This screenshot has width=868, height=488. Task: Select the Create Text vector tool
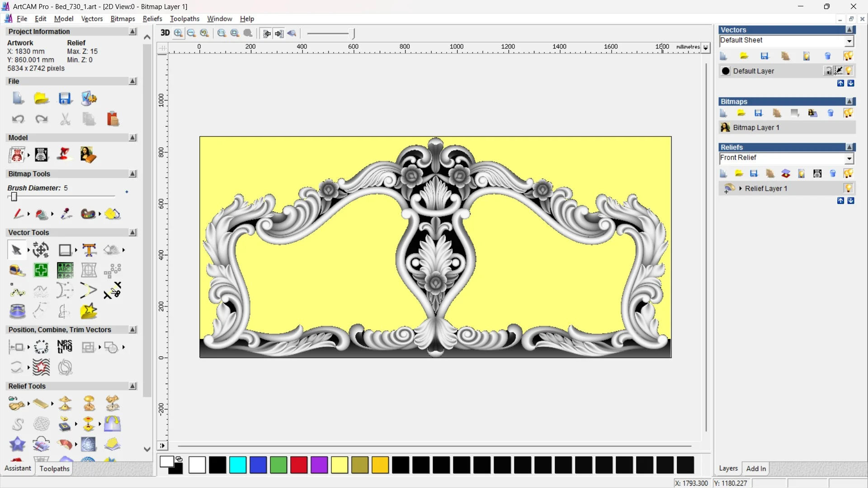pyautogui.click(x=89, y=250)
